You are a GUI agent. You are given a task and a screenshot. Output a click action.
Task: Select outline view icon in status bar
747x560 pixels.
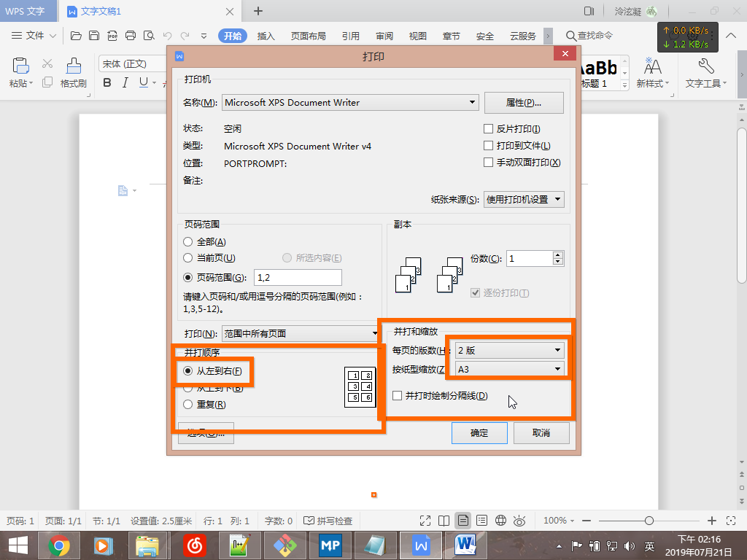coord(481,521)
